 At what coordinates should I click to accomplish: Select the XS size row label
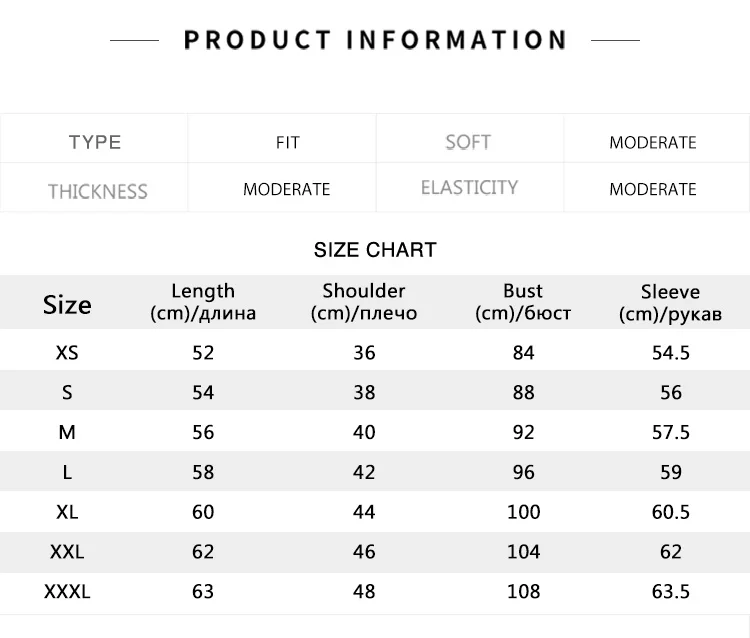(x=67, y=353)
